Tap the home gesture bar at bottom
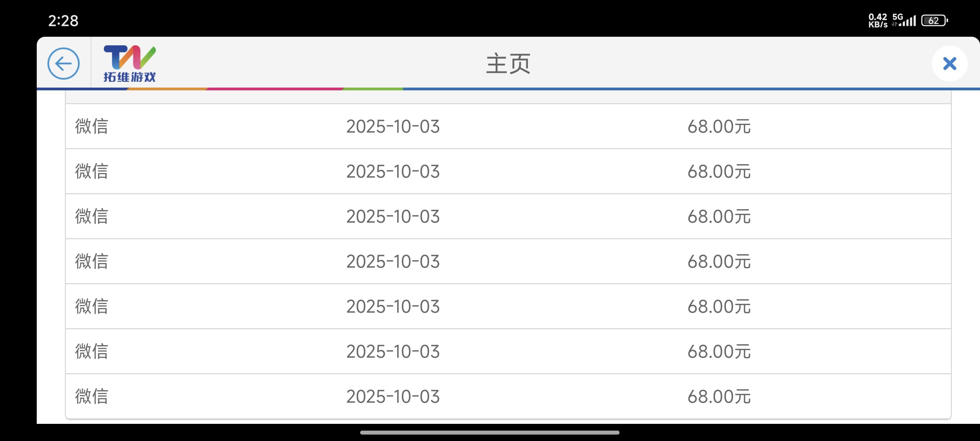Image resolution: width=980 pixels, height=441 pixels. 490,432
